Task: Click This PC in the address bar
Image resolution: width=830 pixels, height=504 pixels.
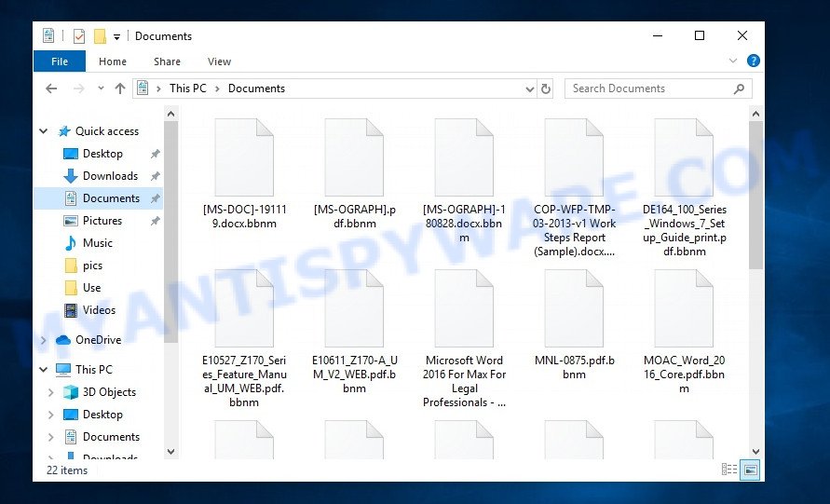Action: (188, 89)
